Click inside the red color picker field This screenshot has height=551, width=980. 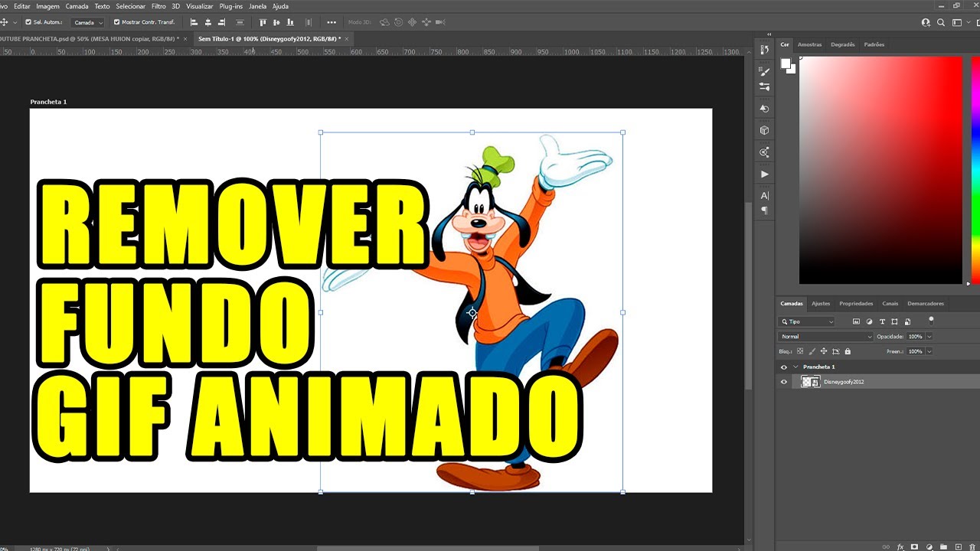tap(880, 170)
